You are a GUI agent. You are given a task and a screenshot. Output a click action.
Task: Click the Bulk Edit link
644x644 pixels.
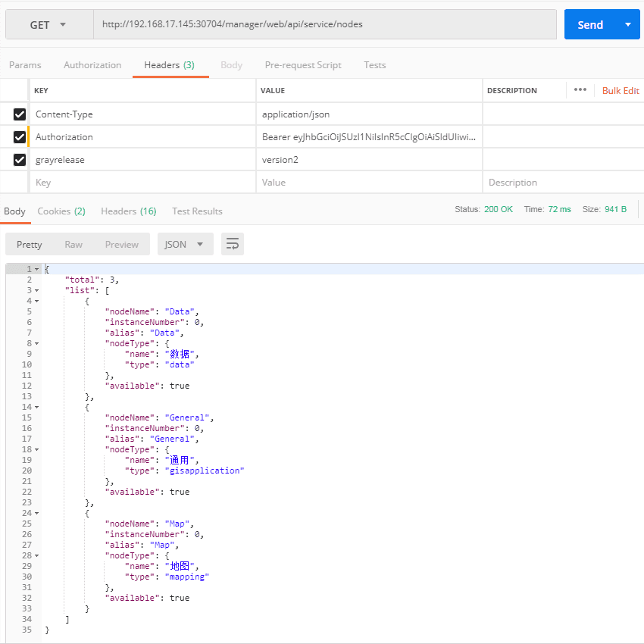pyautogui.click(x=621, y=90)
